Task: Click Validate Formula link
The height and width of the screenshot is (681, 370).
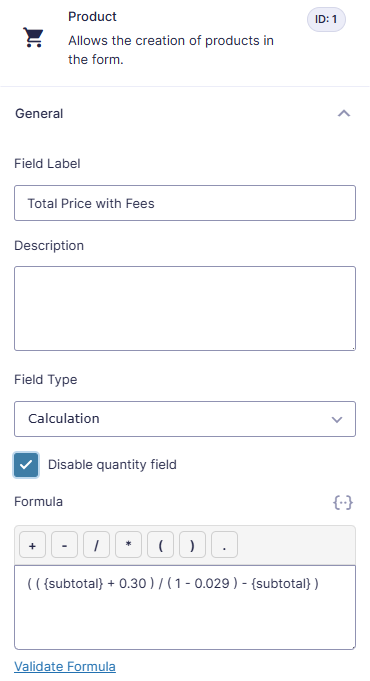Action: coord(65,666)
